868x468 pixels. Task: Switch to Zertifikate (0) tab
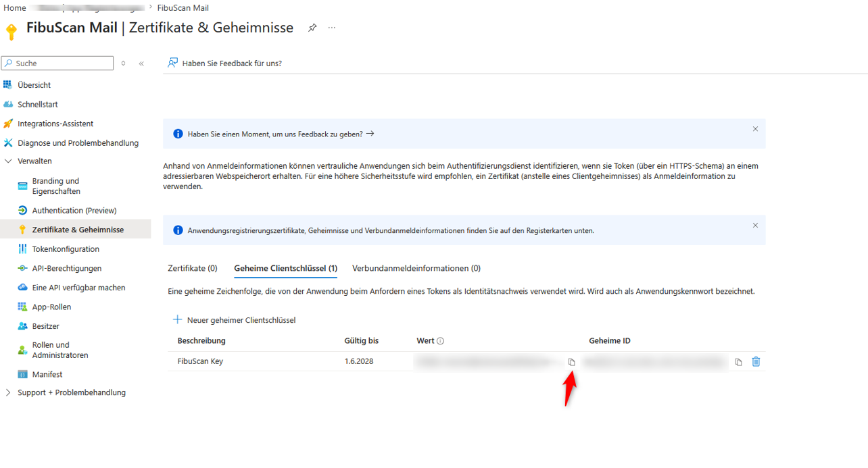tap(193, 268)
